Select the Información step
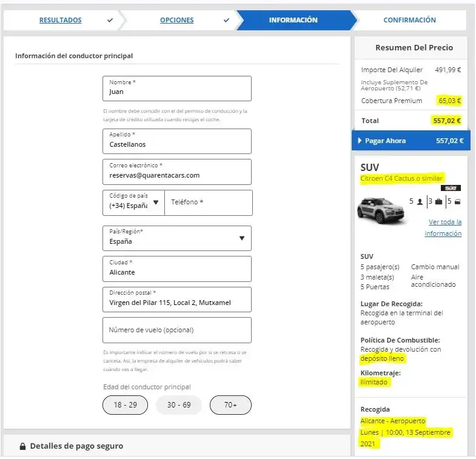 pyautogui.click(x=293, y=20)
